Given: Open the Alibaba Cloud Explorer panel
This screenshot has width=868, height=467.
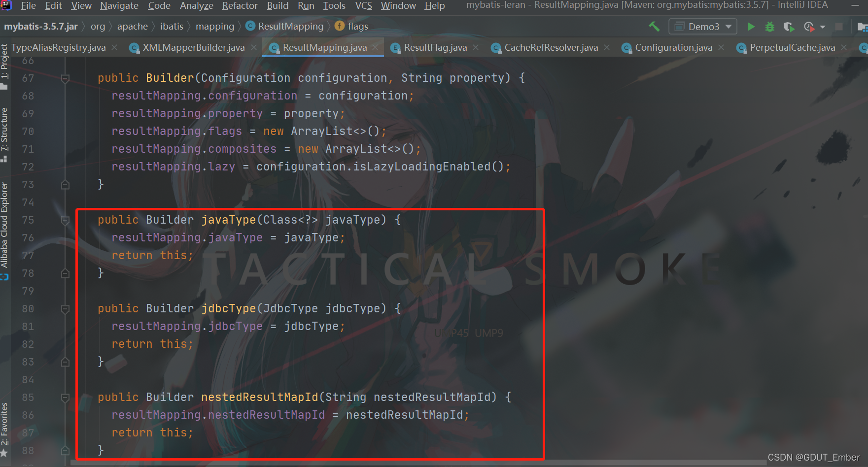Looking at the screenshot, I should [4, 231].
